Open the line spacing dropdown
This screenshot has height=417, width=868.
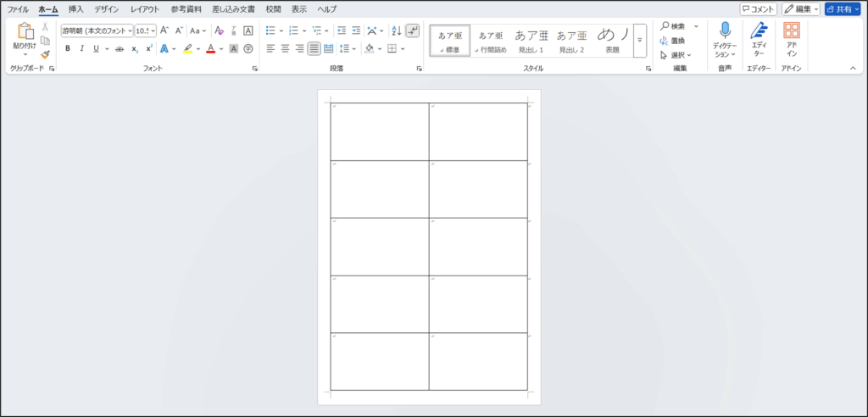click(x=348, y=48)
